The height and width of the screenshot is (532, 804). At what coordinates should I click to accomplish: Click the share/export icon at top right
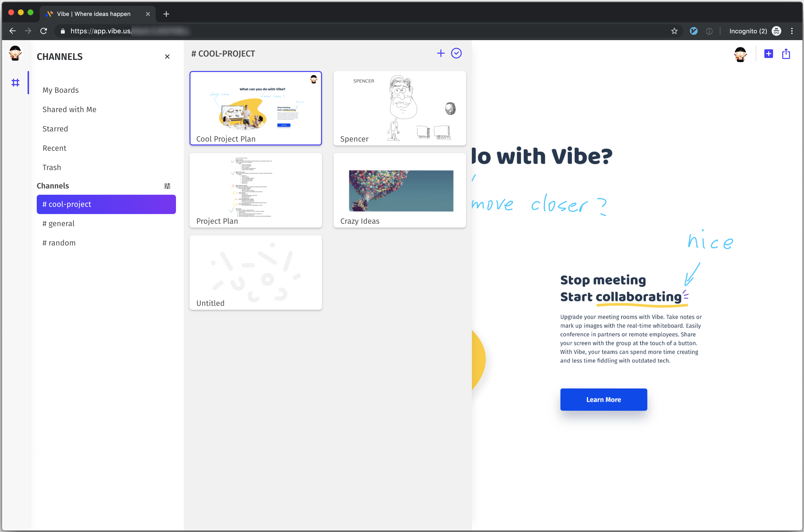(786, 54)
